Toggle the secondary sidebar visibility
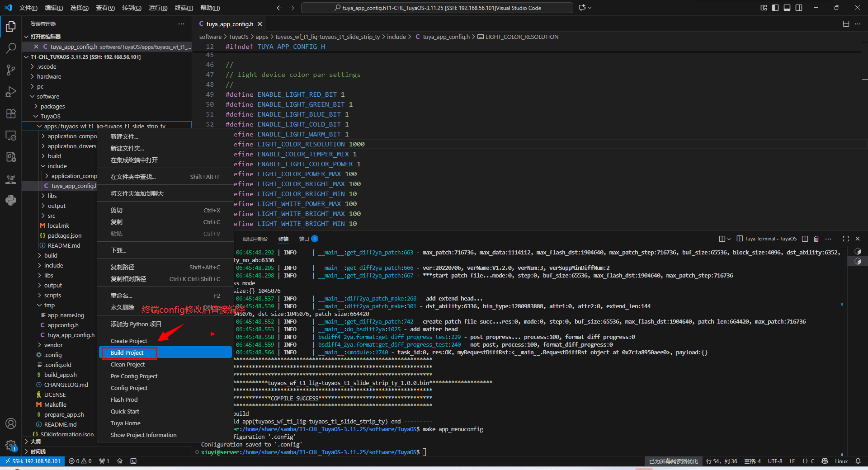The image size is (868, 470). pyautogui.click(x=799, y=8)
